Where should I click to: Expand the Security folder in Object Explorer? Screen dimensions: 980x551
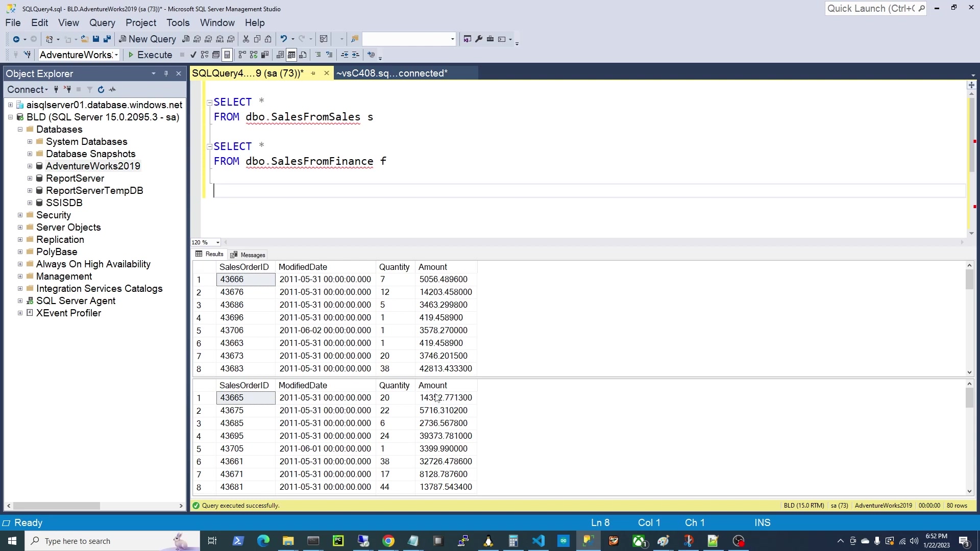20,215
